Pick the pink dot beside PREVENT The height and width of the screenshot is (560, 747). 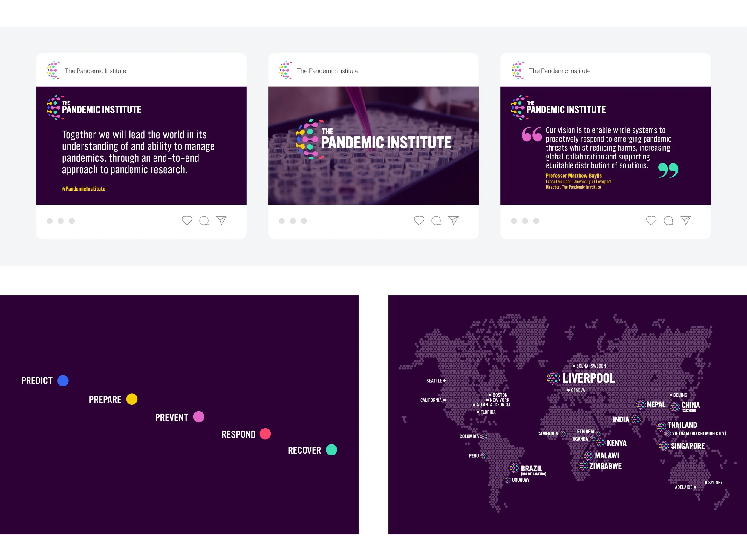(199, 417)
